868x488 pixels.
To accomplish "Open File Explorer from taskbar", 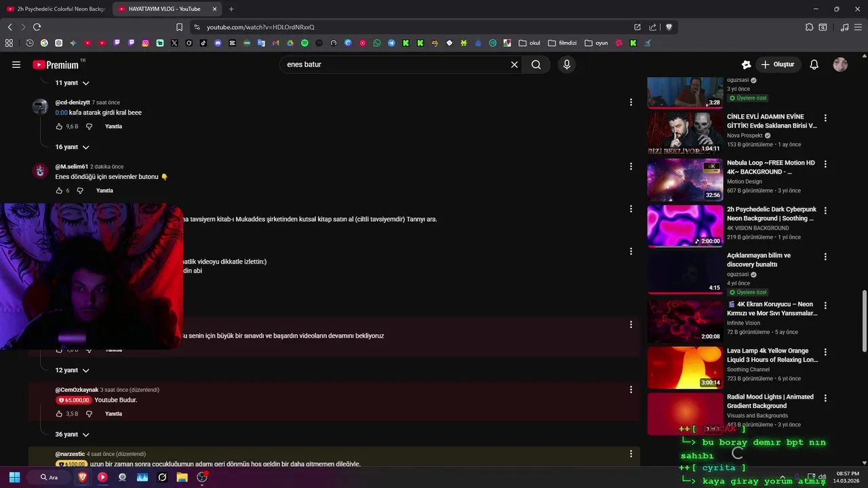I will [x=182, y=477].
